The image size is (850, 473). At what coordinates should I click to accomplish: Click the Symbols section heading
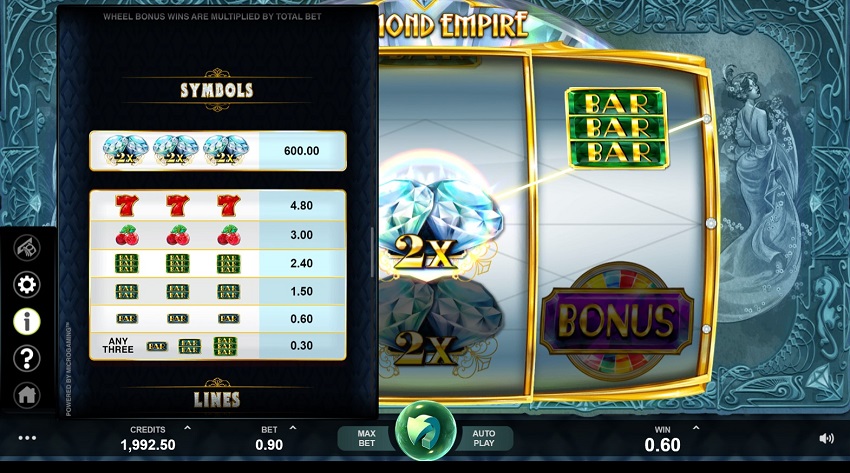(x=217, y=90)
